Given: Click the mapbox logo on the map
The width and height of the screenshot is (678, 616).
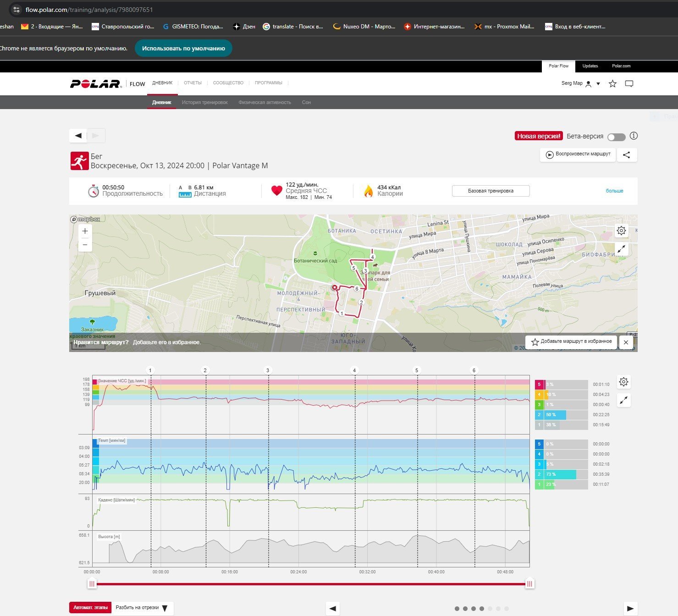Looking at the screenshot, I should pyautogui.click(x=85, y=220).
